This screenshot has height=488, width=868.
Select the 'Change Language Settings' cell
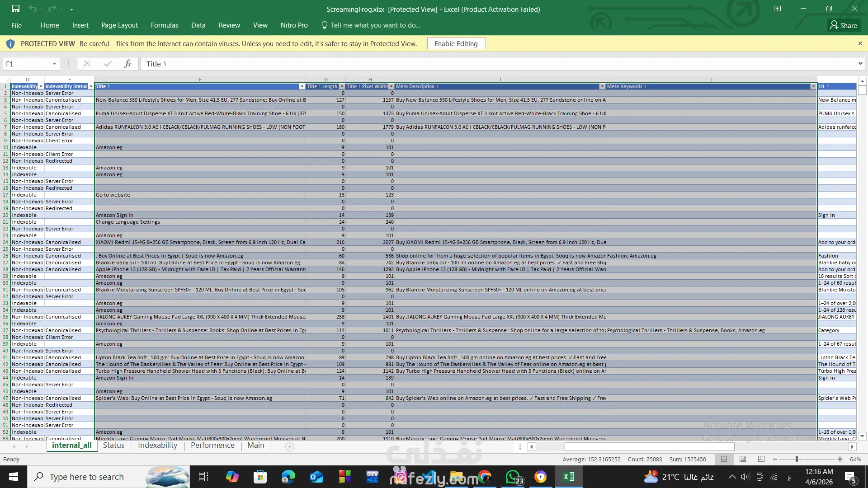[200, 222]
